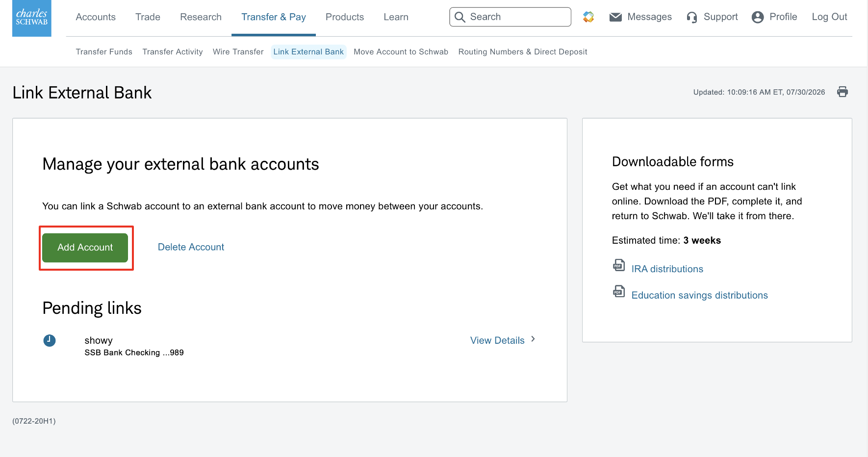
Task: Click the Charles Schwab logo
Action: (x=32, y=18)
